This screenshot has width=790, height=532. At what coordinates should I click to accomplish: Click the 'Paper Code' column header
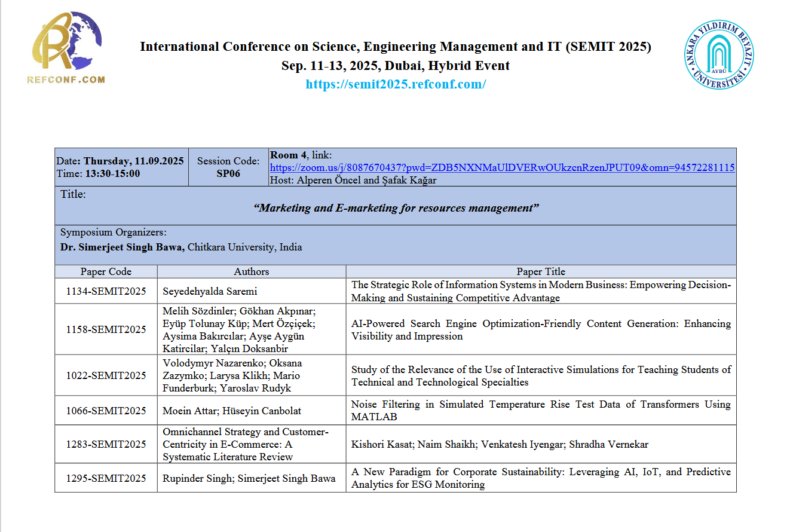(x=106, y=271)
